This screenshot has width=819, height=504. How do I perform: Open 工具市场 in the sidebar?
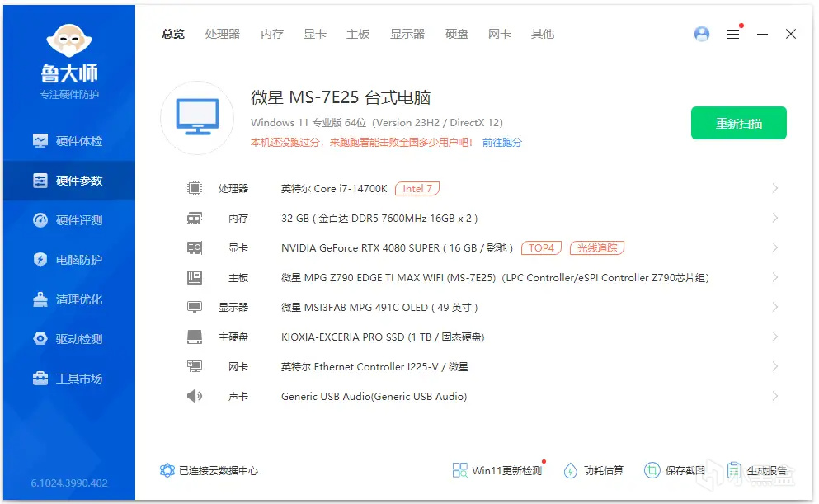tap(69, 379)
